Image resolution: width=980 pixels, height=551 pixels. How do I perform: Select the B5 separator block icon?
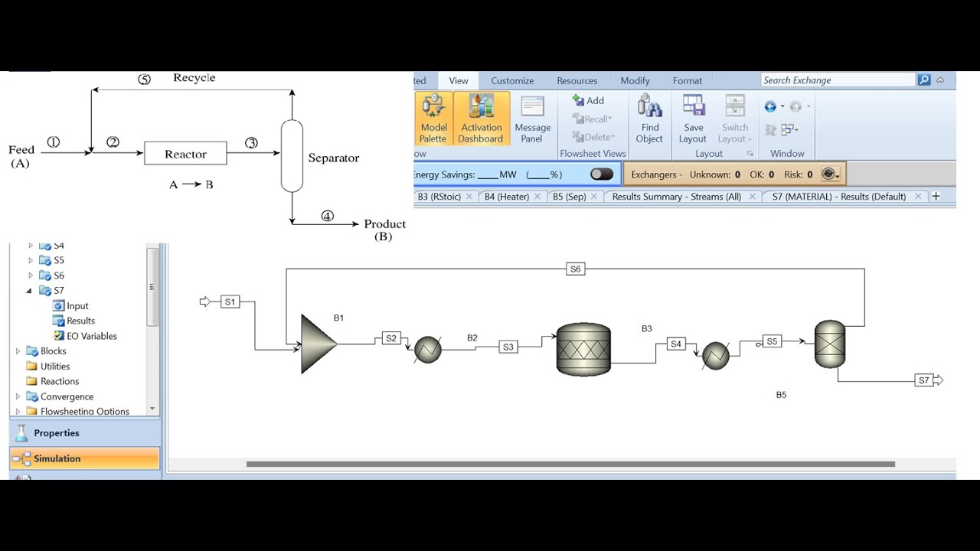pos(830,344)
